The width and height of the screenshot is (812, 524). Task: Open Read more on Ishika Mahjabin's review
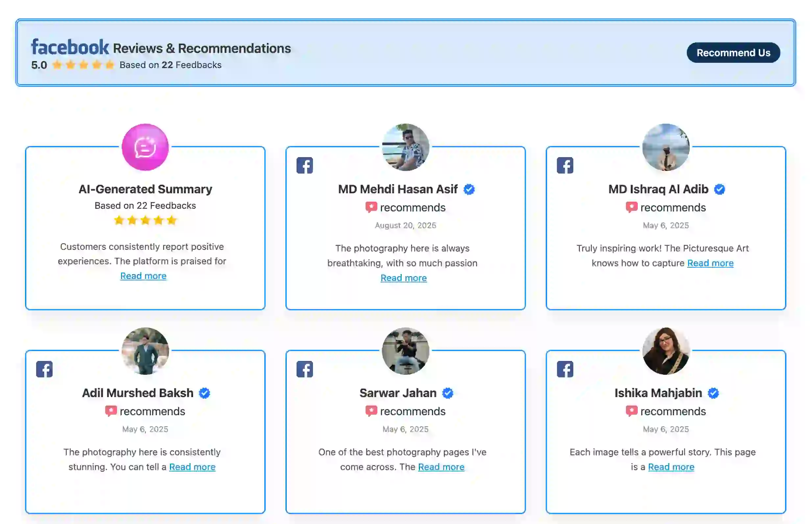[x=671, y=466]
